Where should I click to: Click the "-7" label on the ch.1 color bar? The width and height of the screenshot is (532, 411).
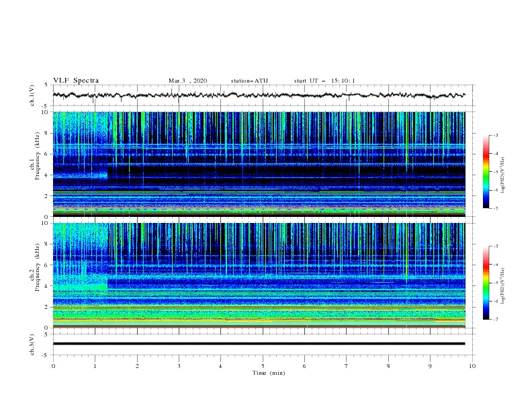[495, 208]
